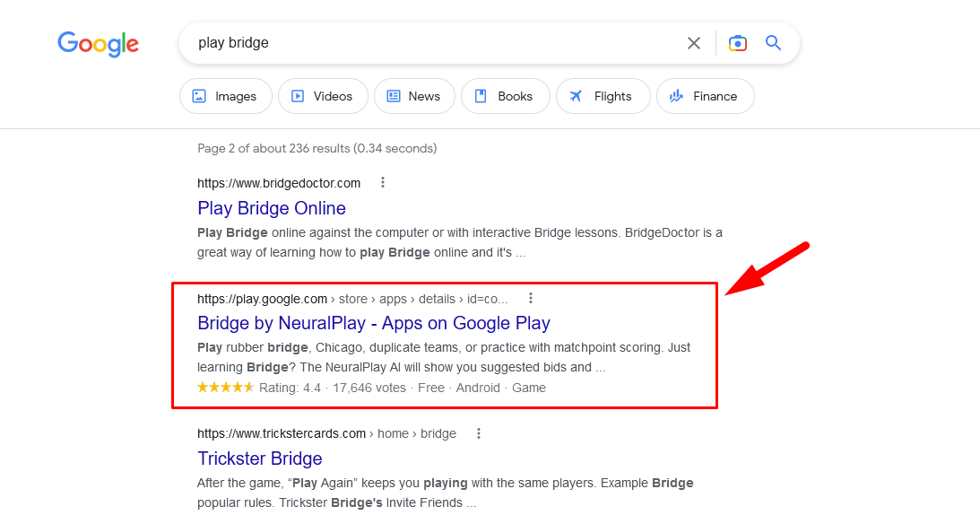Click the magnifying glass search icon
The width and height of the screenshot is (980, 524).
point(773,42)
